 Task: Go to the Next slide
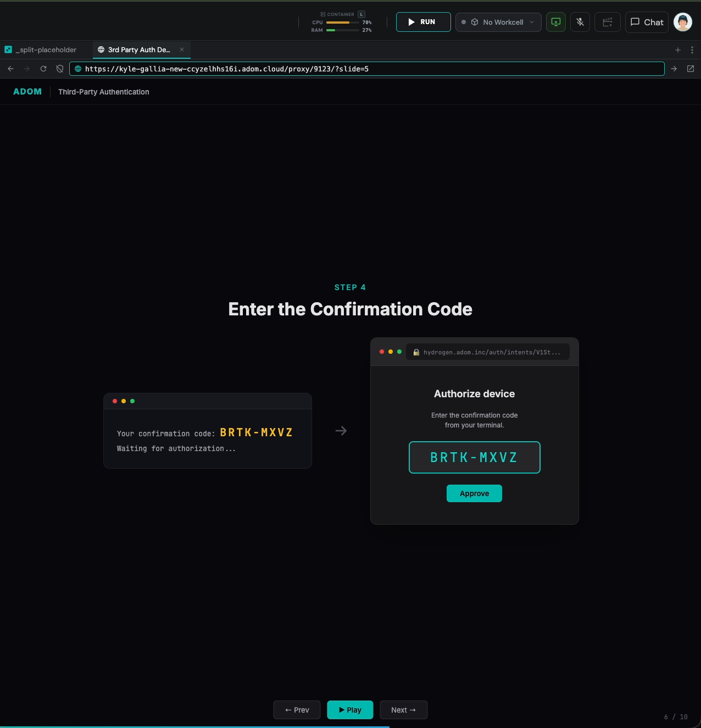(x=403, y=710)
